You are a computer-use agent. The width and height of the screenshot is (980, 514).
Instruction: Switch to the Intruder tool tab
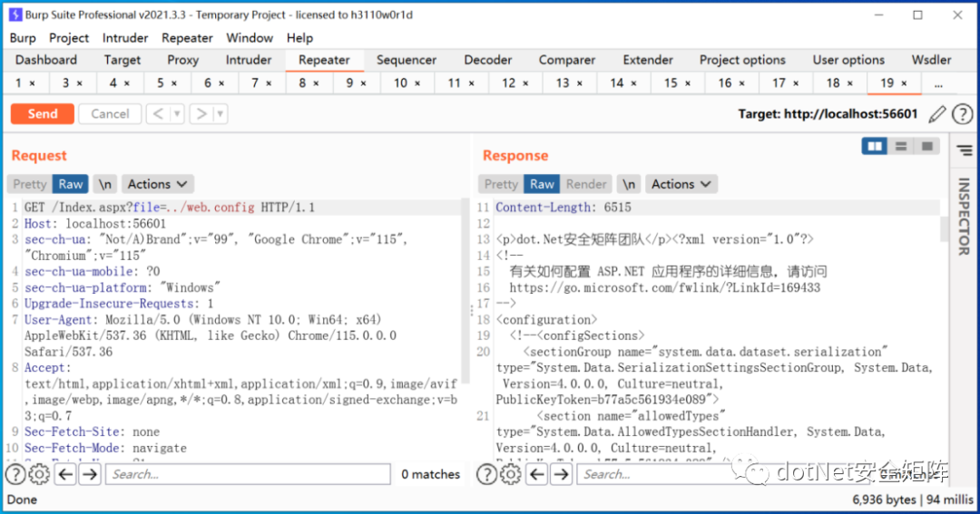pyautogui.click(x=248, y=60)
